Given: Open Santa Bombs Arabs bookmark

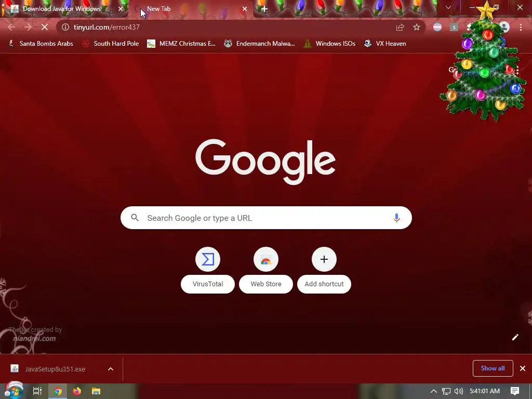Looking at the screenshot, I should click(x=41, y=44).
